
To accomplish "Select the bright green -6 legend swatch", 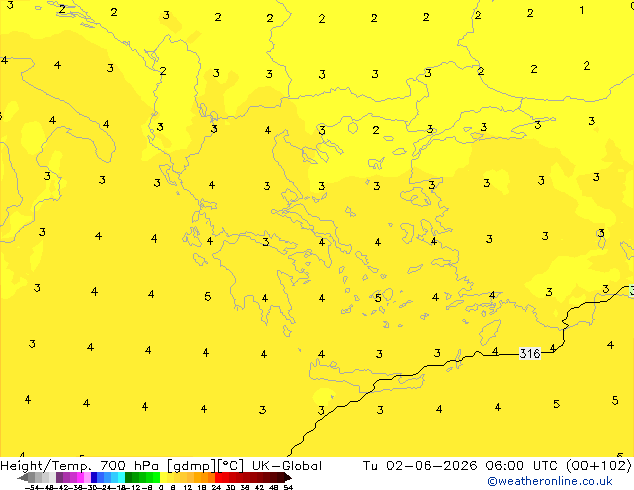I will click(x=156, y=477).
